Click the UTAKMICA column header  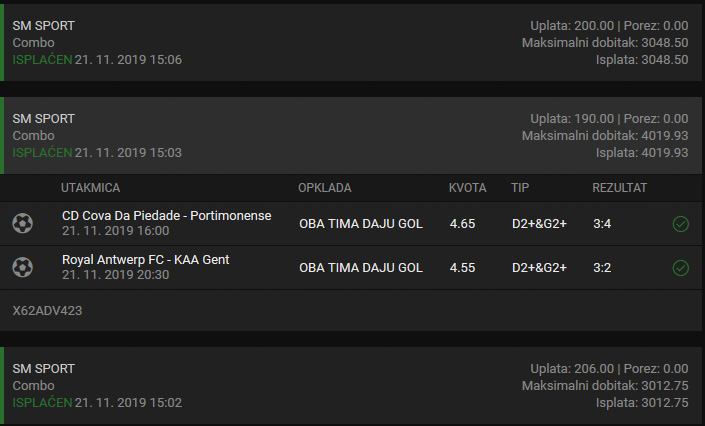tap(90, 188)
